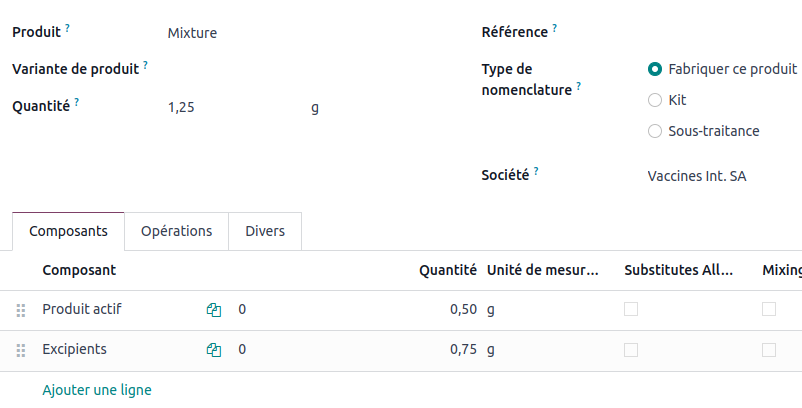Tick Substitutes checkbox for Produit actif
This screenshot has width=802, height=408.
pyautogui.click(x=631, y=310)
